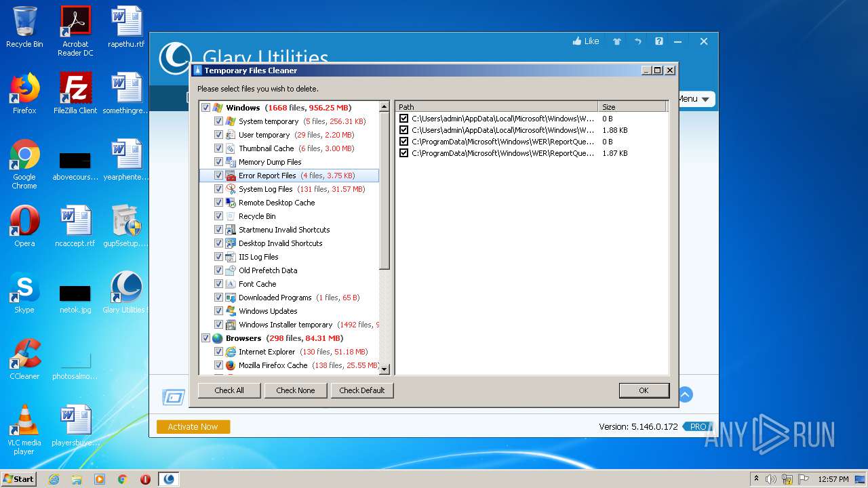This screenshot has height=488, width=868.
Task: Select the first file path row, 0 B
Action: click(x=531, y=119)
